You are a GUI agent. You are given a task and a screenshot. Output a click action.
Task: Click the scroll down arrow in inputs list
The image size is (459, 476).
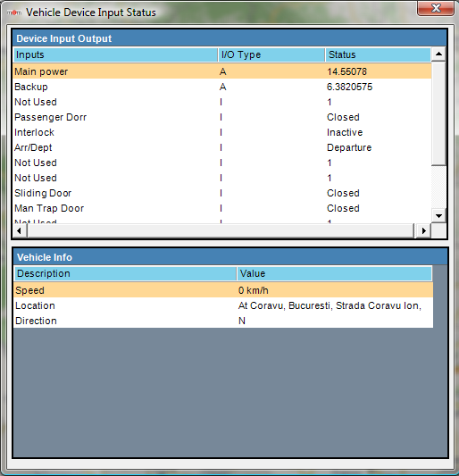pos(438,216)
